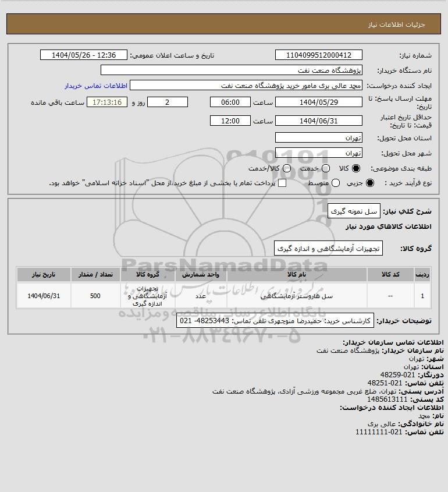Open the اطلاعات تماس خریدار link
Image resolution: width=448 pixels, height=492 pixels.
click(x=96, y=86)
